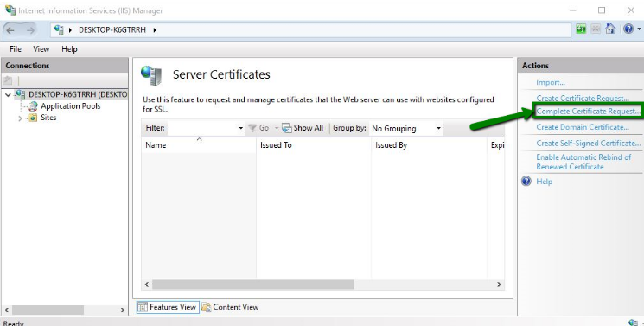This screenshot has width=644, height=326.
Task: Open the toolbar Help question-mark icon
Action: coord(628,29)
